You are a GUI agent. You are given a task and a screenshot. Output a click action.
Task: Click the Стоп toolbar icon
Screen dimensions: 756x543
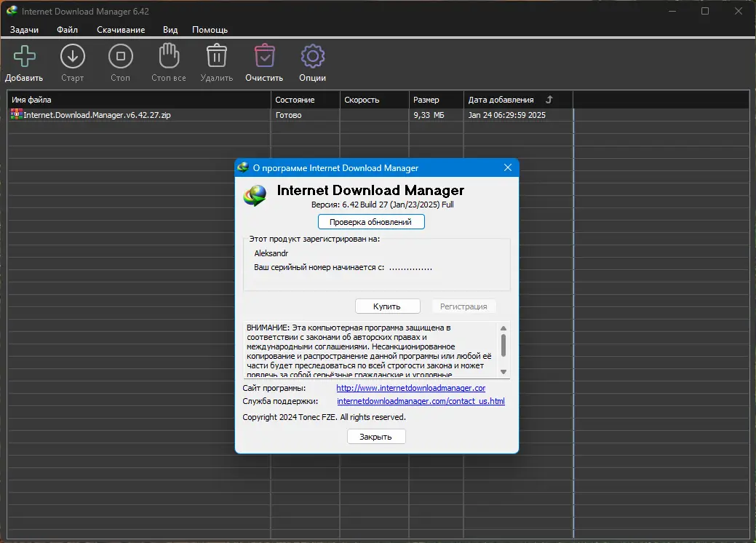[121, 57]
